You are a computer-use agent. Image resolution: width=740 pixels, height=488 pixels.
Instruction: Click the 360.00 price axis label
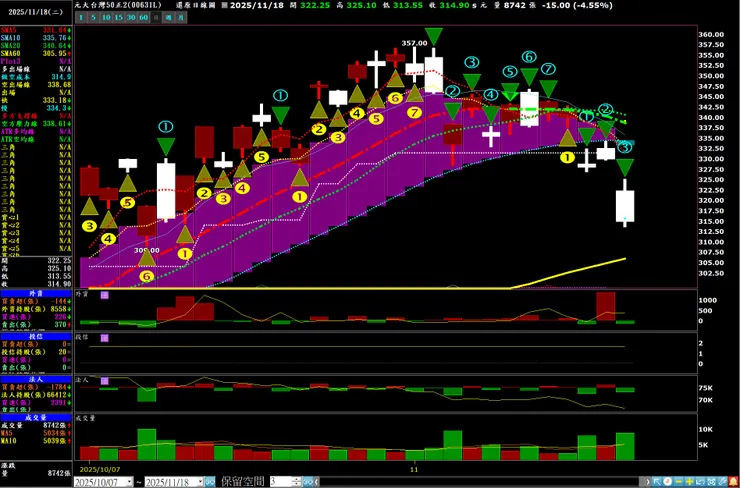(711, 34)
